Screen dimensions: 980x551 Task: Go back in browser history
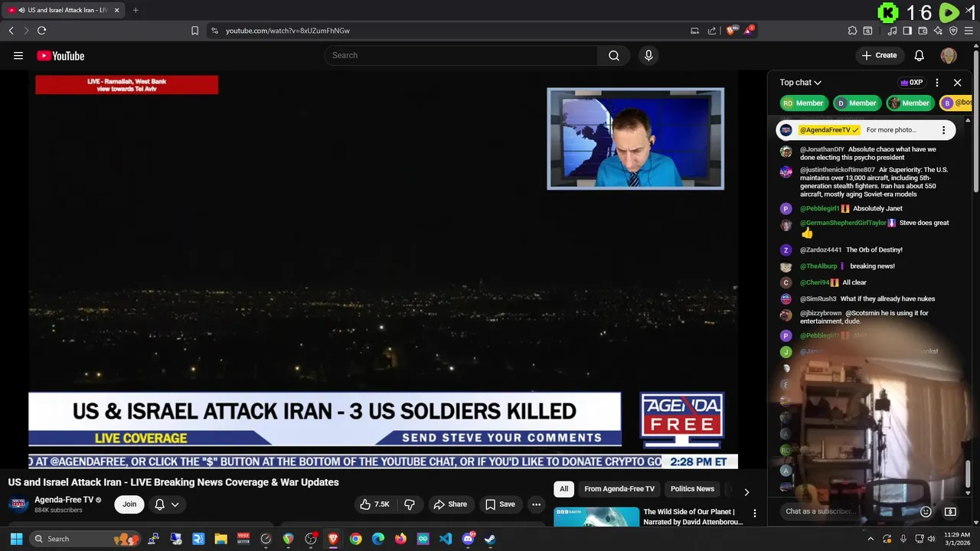[x=11, y=31]
